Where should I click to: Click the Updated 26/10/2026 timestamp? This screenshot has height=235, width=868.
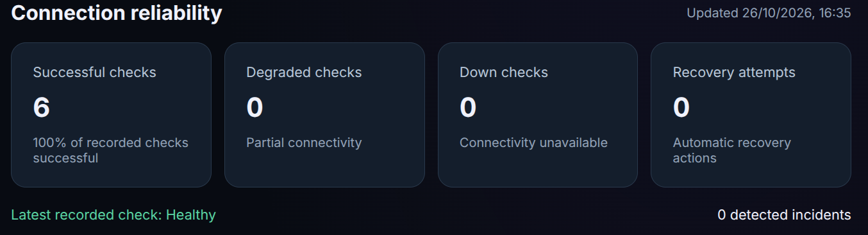(769, 13)
